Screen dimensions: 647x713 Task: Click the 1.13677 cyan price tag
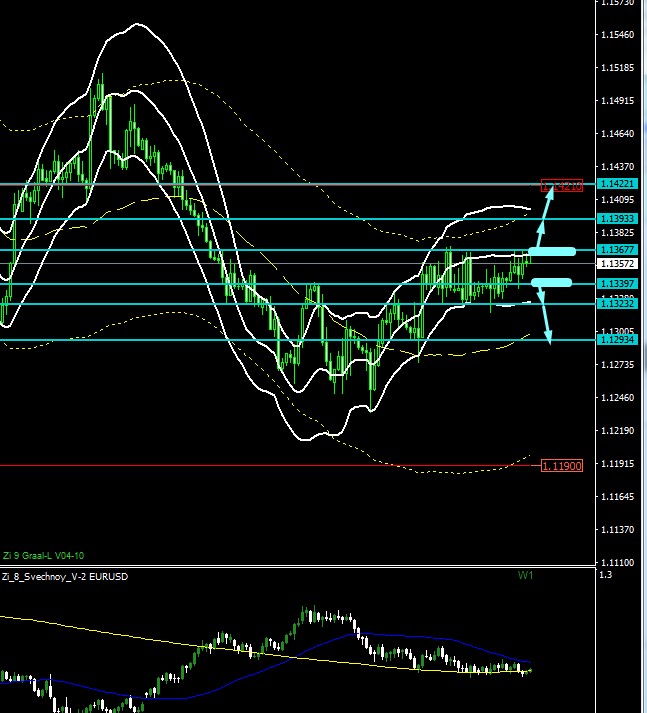(x=617, y=249)
